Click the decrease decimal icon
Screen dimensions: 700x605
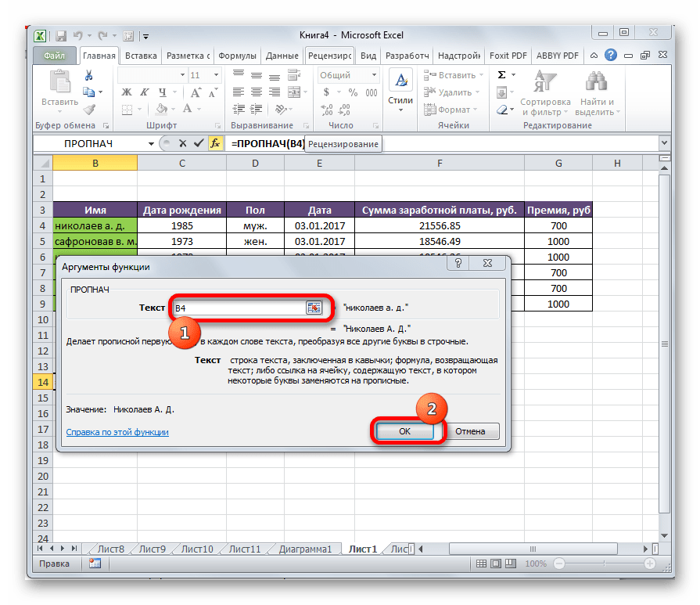[344, 110]
